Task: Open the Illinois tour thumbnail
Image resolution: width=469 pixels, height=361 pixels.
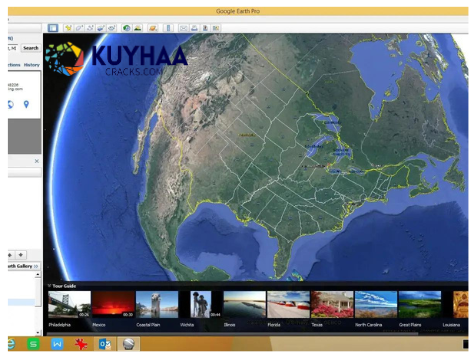Action: coord(245,304)
